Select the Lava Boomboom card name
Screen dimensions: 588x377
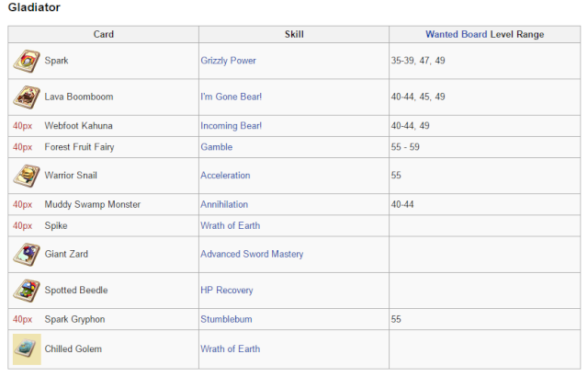pos(79,97)
